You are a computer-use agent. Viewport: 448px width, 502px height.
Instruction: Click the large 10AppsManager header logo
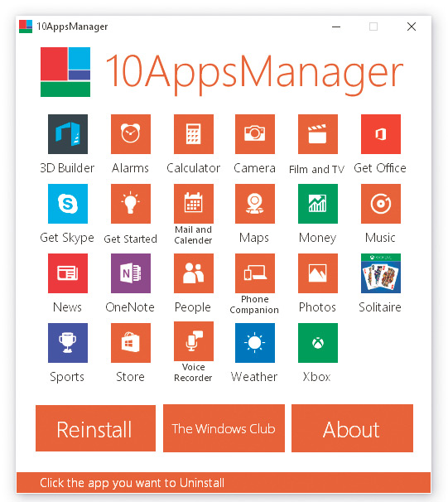(x=65, y=72)
